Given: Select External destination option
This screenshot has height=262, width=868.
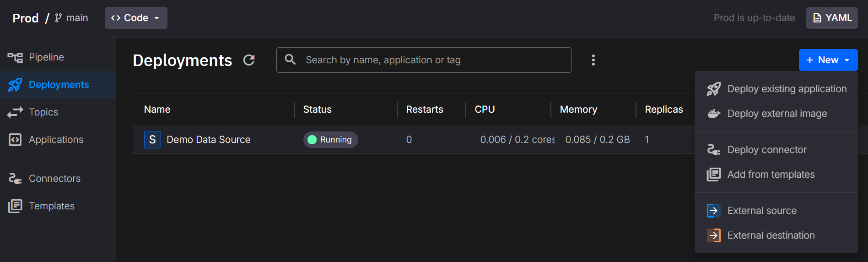Looking at the screenshot, I should 771,235.
